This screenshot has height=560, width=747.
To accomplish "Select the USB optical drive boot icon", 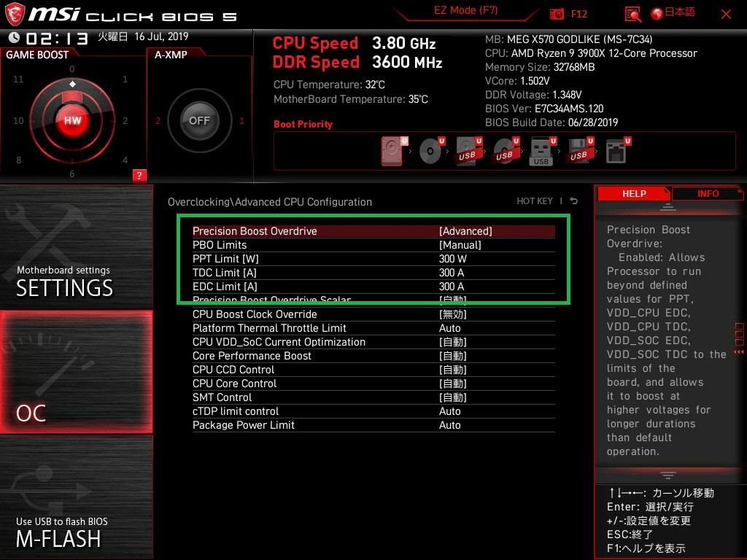I will (x=506, y=151).
